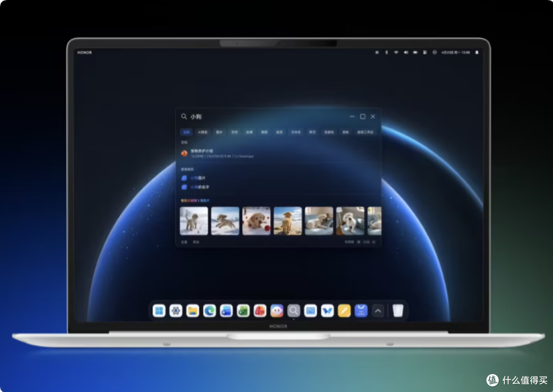Image resolution: width=553 pixels, height=392 pixels.
Task: Click the round globe icon in status bar
Action: pos(435,52)
